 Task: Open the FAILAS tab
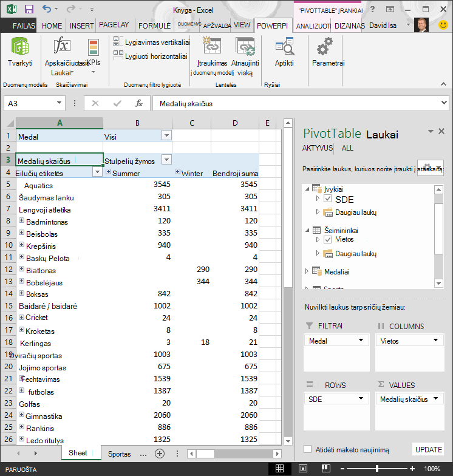pyautogui.click(x=24, y=25)
